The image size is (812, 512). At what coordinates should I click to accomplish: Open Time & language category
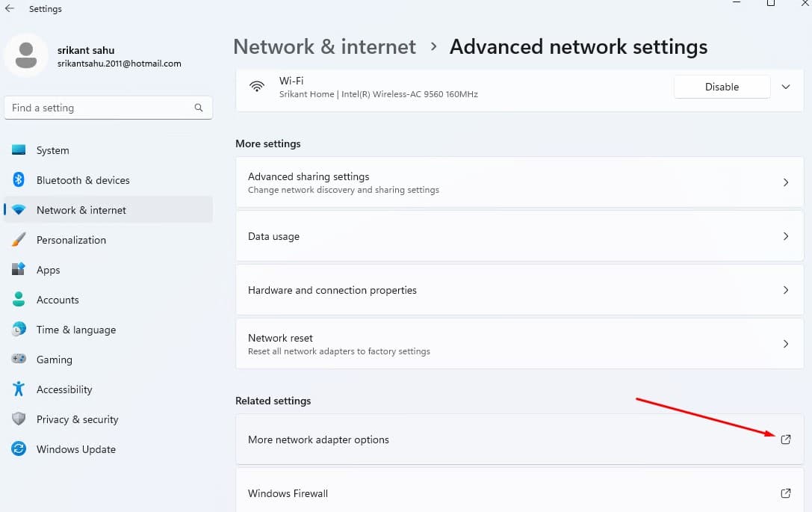point(108,330)
